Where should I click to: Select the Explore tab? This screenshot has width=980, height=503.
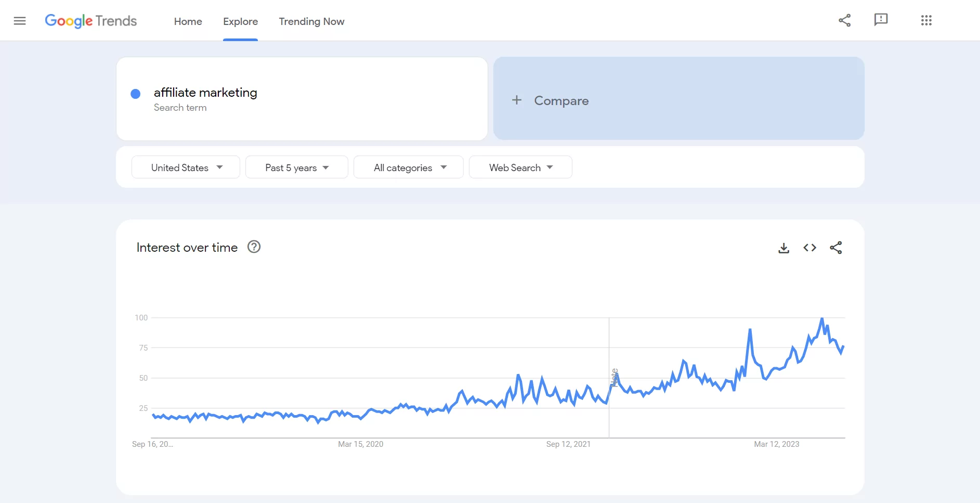(x=240, y=22)
